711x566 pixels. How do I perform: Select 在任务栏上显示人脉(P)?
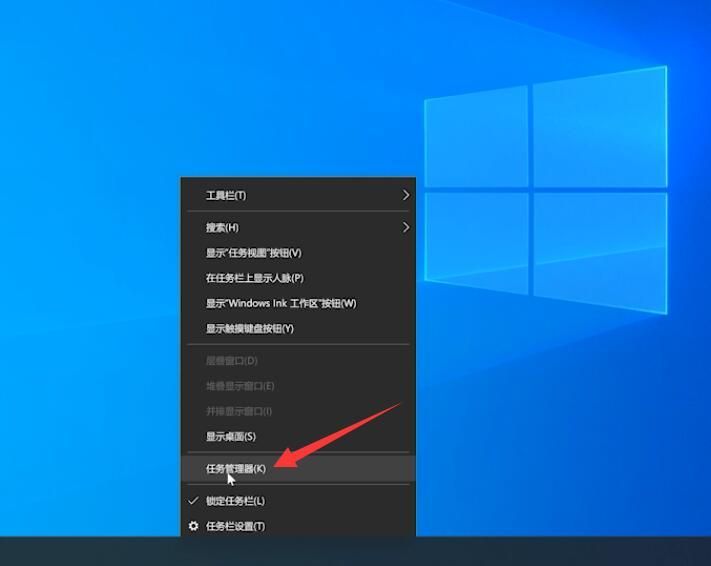(298, 278)
